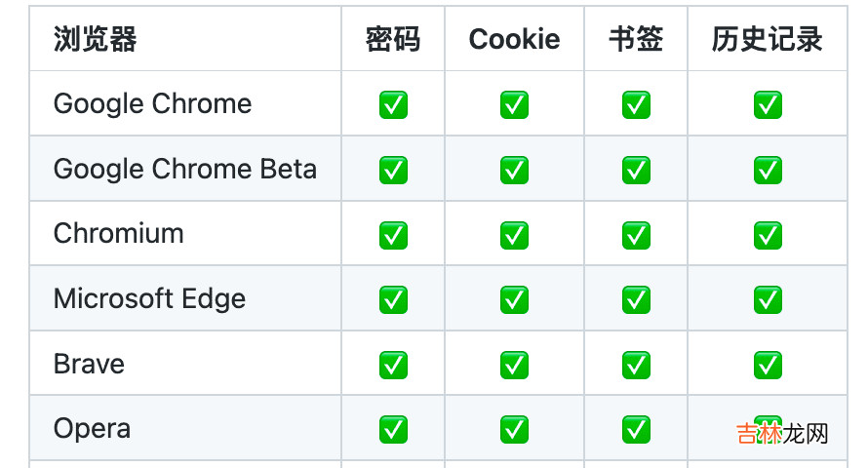Click the Brave password checkmark
The height and width of the screenshot is (468, 868).
click(393, 365)
